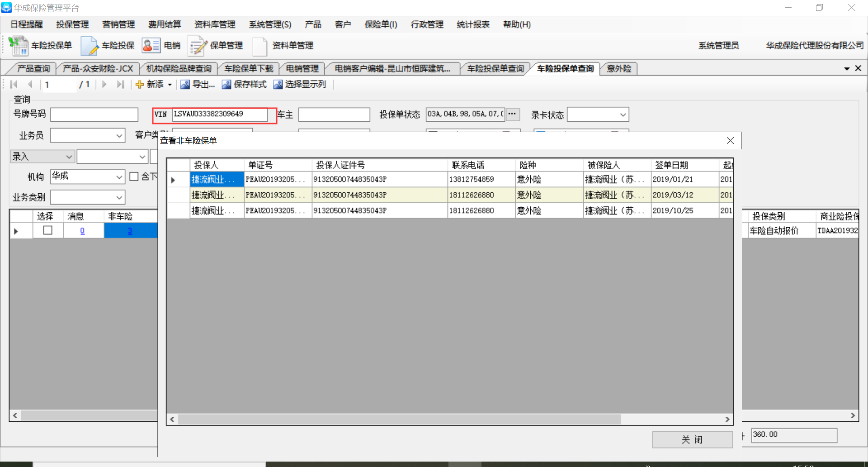Open the 电销 contact card icon
The image size is (868, 467).
151,45
